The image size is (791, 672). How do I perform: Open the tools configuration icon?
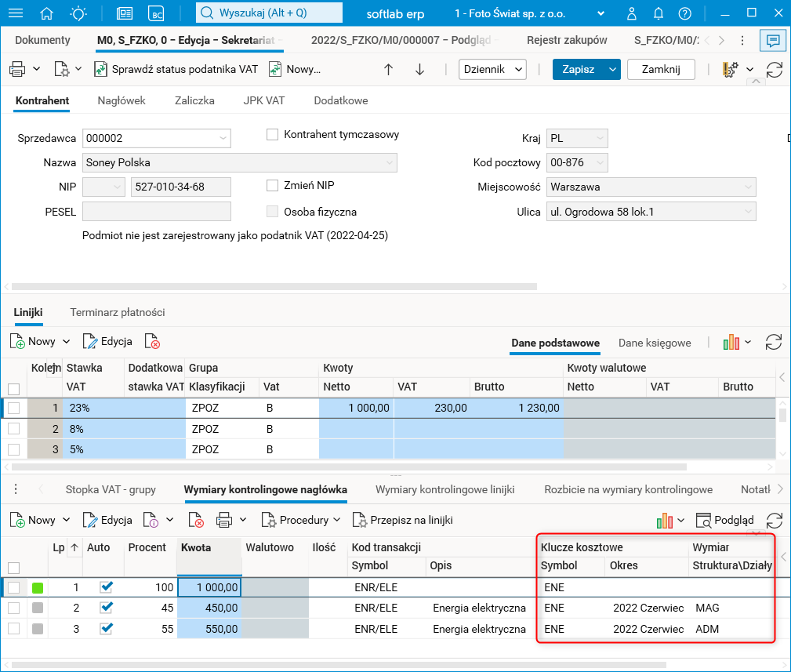[730, 69]
